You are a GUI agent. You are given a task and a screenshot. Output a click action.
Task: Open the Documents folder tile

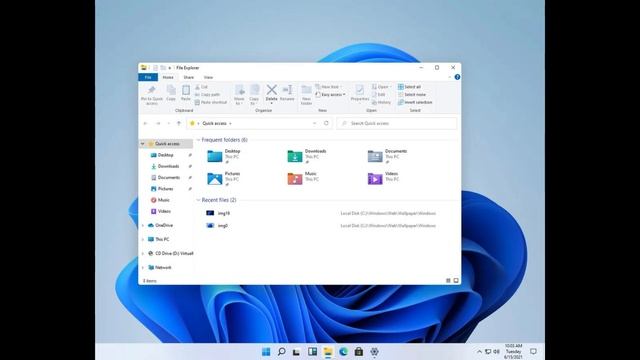point(387,156)
